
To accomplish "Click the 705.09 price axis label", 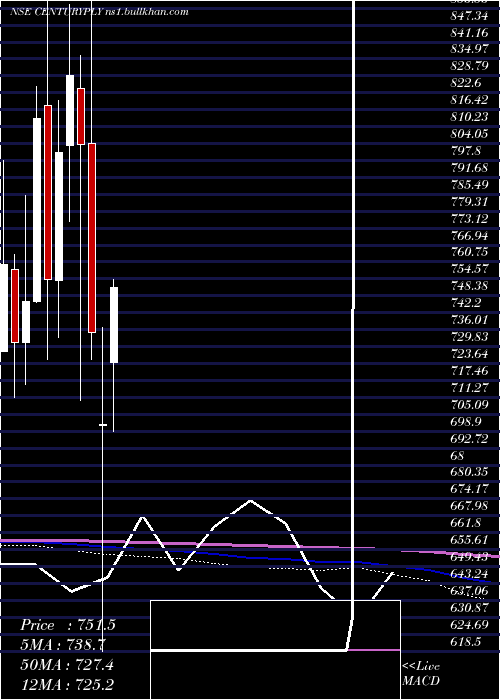I will tap(469, 404).
